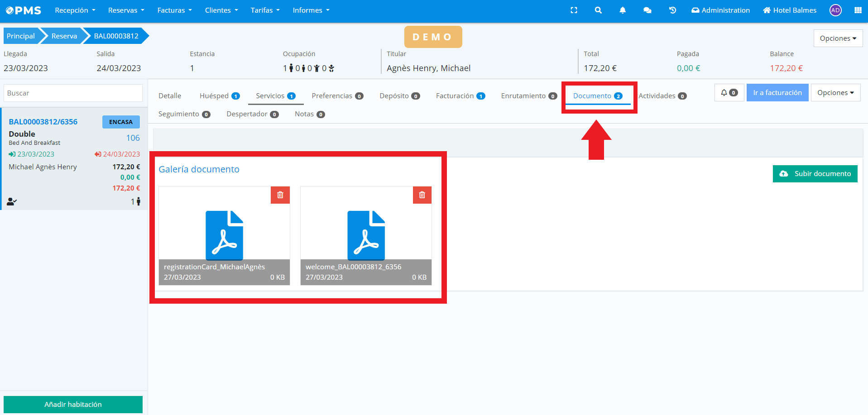The height and width of the screenshot is (415, 868).
Task: Click inside the Buscar search field
Action: click(72, 93)
